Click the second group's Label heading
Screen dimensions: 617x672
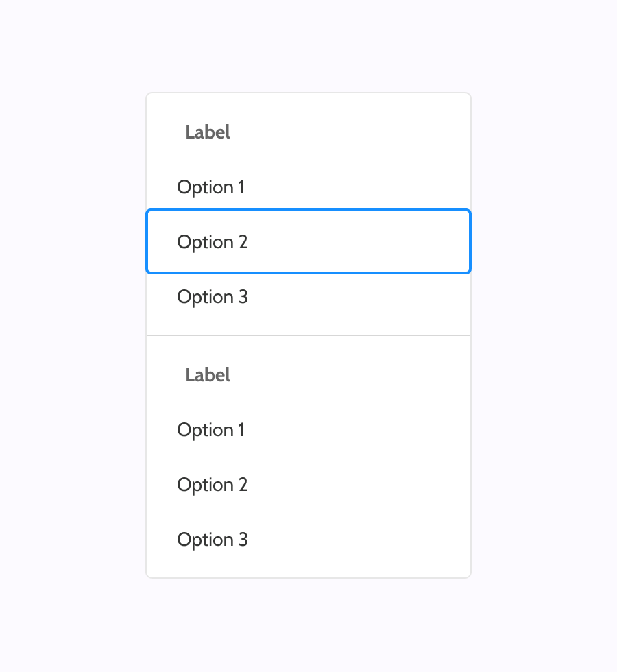(x=208, y=375)
